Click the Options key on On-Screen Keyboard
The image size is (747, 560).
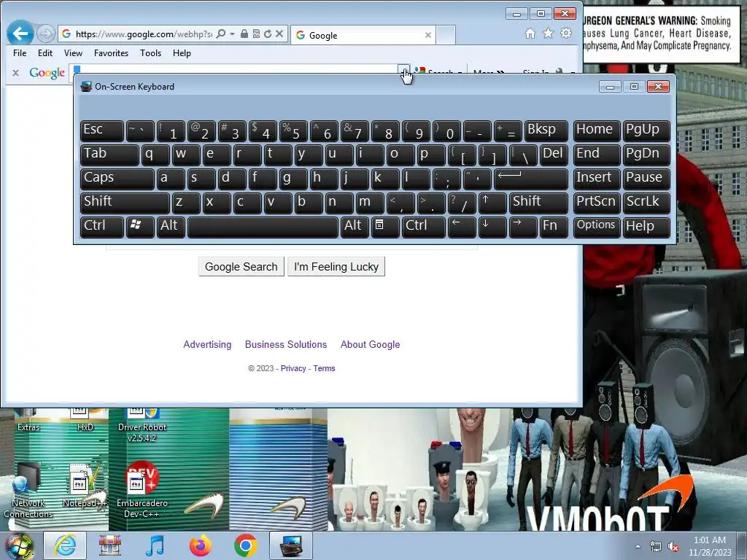coord(597,226)
